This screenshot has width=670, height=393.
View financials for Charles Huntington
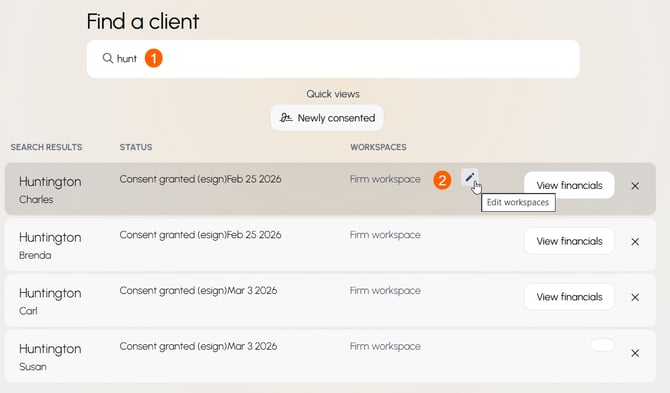point(569,185)
